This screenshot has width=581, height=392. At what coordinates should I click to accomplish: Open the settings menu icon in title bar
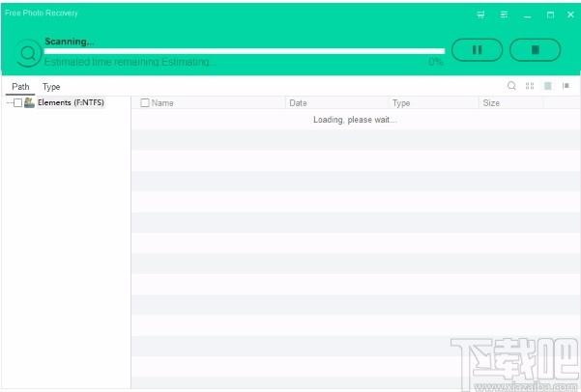pyautogui.click(x=504, y=14)
